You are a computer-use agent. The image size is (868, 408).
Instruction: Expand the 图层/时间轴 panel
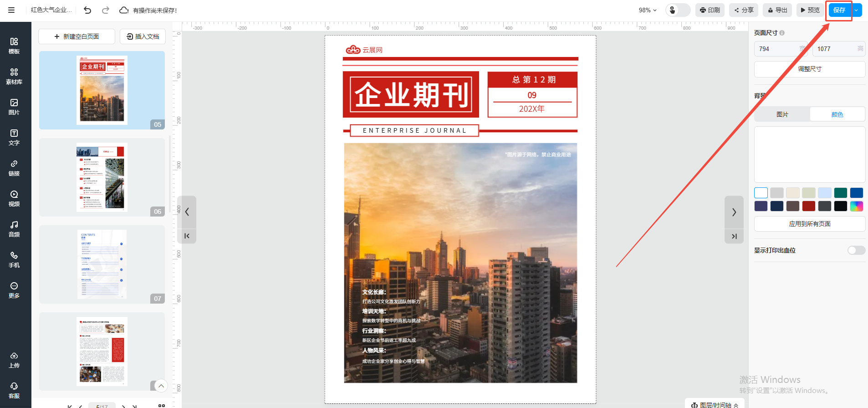pos(715,404)
